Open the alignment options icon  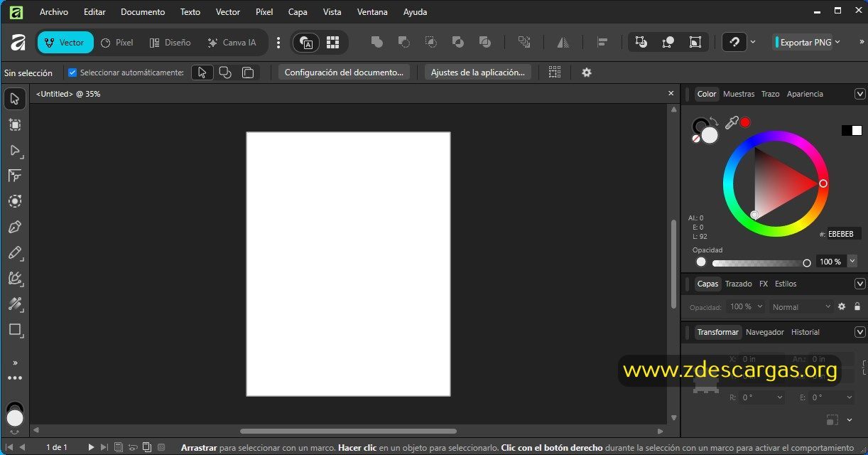tap(602, 43)
